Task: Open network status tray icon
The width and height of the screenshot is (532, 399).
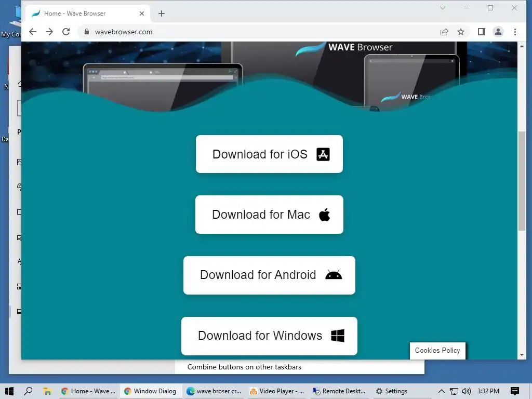Action: click(x=454, y=391)
